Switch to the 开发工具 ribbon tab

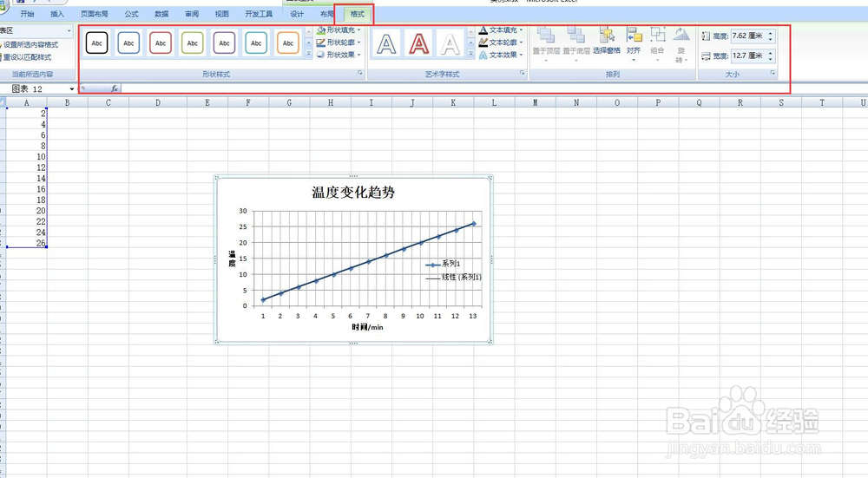[x=259, y=14]
